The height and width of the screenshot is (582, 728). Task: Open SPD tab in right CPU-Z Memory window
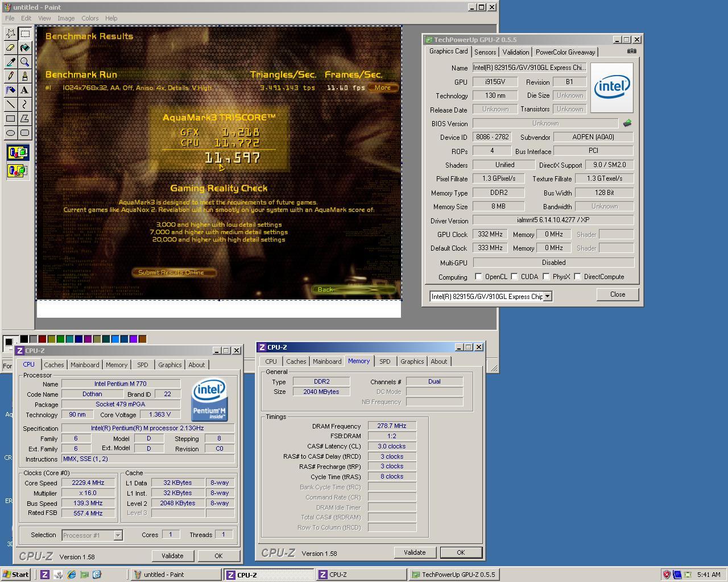385,361
